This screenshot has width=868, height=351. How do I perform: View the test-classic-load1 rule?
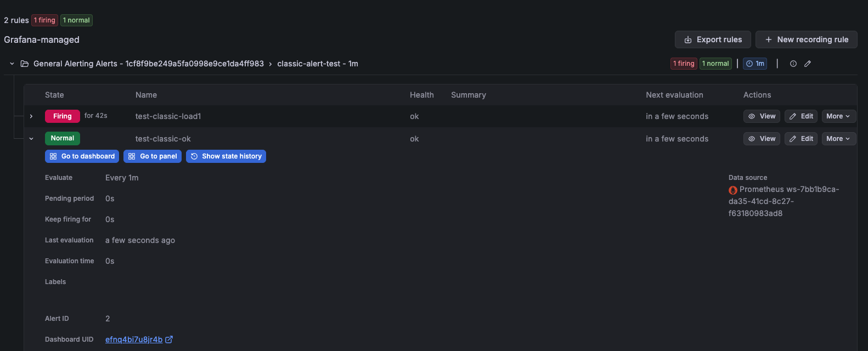(x=762, y=116)
